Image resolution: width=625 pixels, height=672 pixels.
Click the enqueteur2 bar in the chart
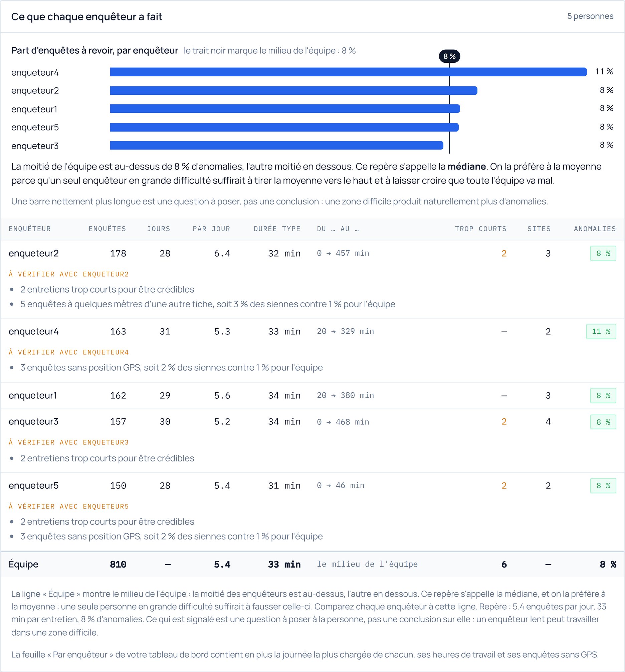[293, 91]
